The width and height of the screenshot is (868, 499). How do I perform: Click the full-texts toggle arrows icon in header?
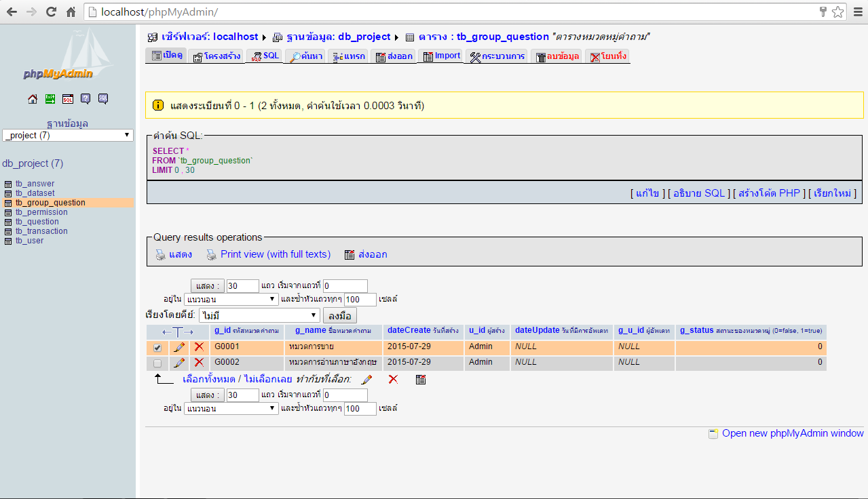click(178, 332)
